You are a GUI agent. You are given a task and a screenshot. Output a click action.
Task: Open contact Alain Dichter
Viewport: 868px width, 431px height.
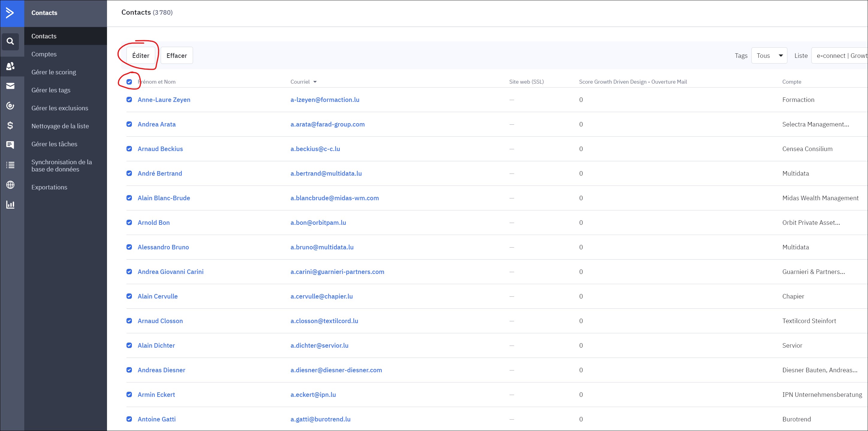(x=156, y=345)
